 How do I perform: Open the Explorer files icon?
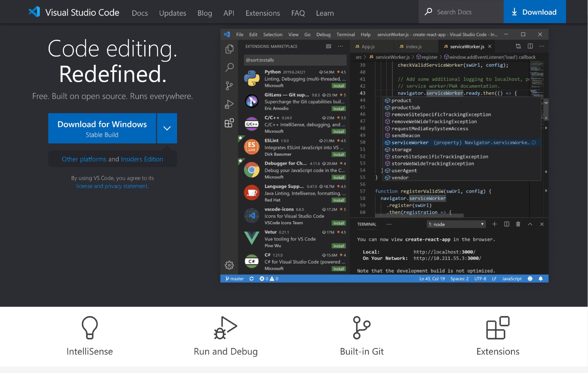coord(229,49)
